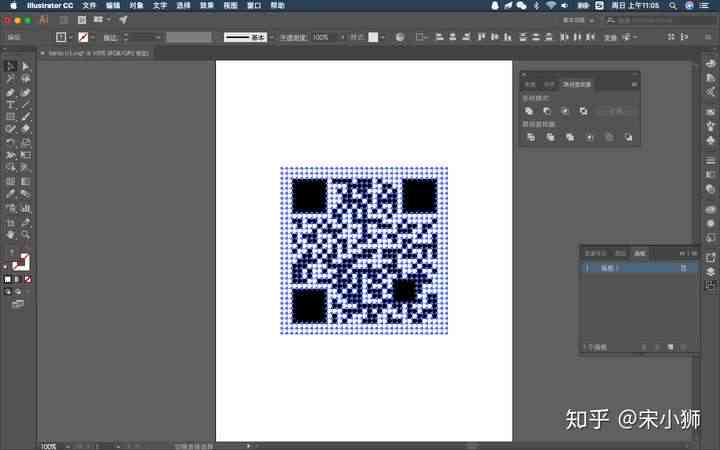Open the Layers panel from right dock

tap(710, 271)
